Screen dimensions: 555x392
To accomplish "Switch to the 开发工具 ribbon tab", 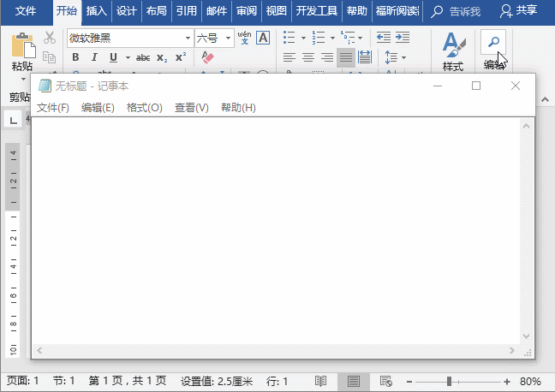I will (x=317, y=11).
